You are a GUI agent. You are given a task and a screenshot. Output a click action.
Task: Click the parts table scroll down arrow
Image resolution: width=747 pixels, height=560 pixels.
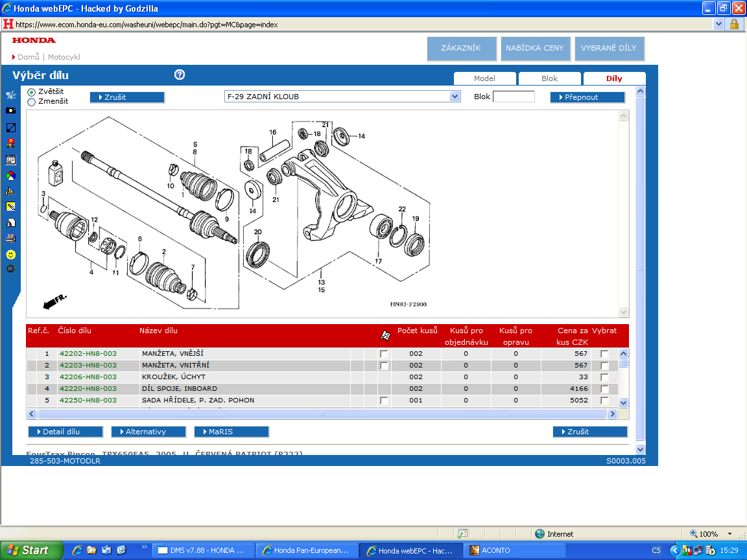[623, 402]
